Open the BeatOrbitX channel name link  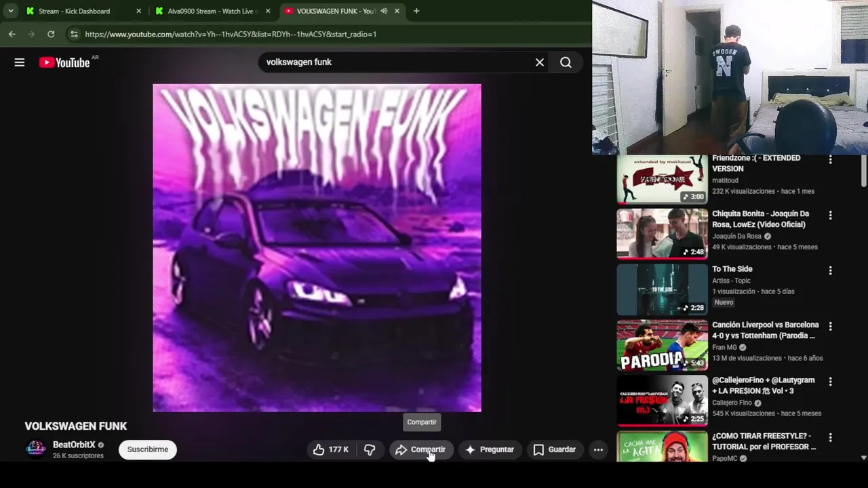click(x=74, y=445)
